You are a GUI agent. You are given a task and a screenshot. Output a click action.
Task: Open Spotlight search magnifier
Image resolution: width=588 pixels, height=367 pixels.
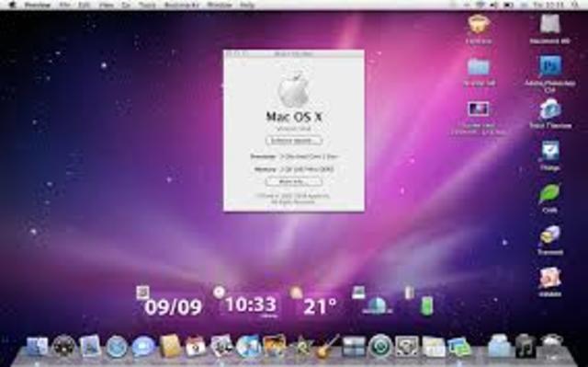click(576, 5)
